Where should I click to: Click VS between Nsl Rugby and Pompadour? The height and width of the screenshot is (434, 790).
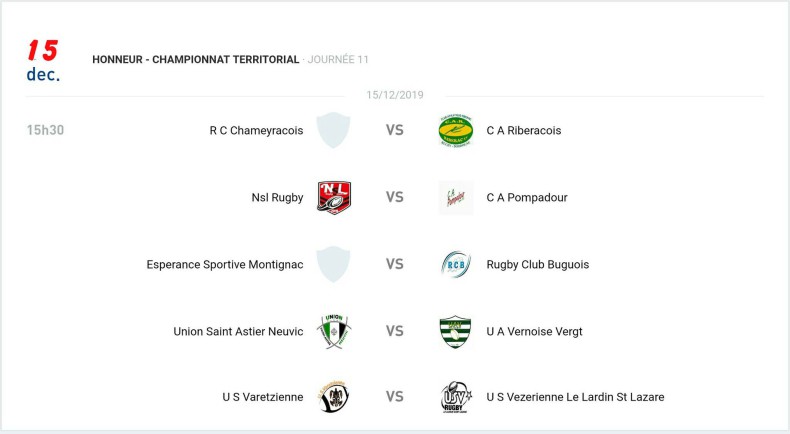395,197
